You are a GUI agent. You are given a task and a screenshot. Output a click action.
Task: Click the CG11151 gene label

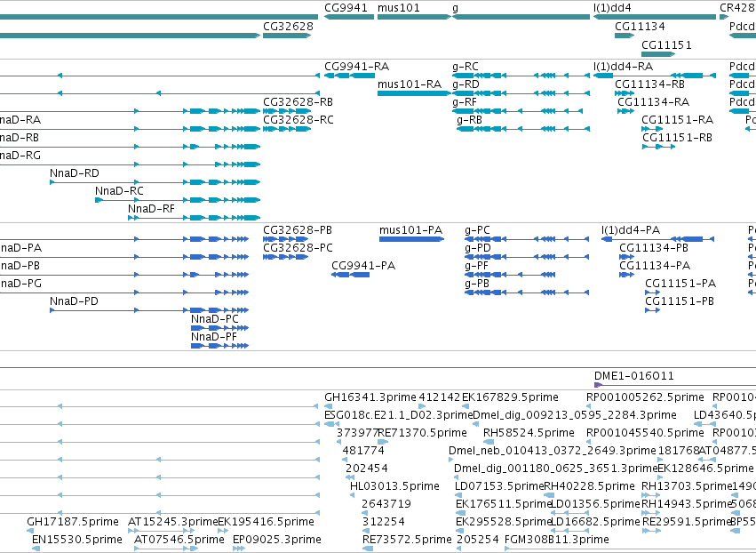(666, 44)
